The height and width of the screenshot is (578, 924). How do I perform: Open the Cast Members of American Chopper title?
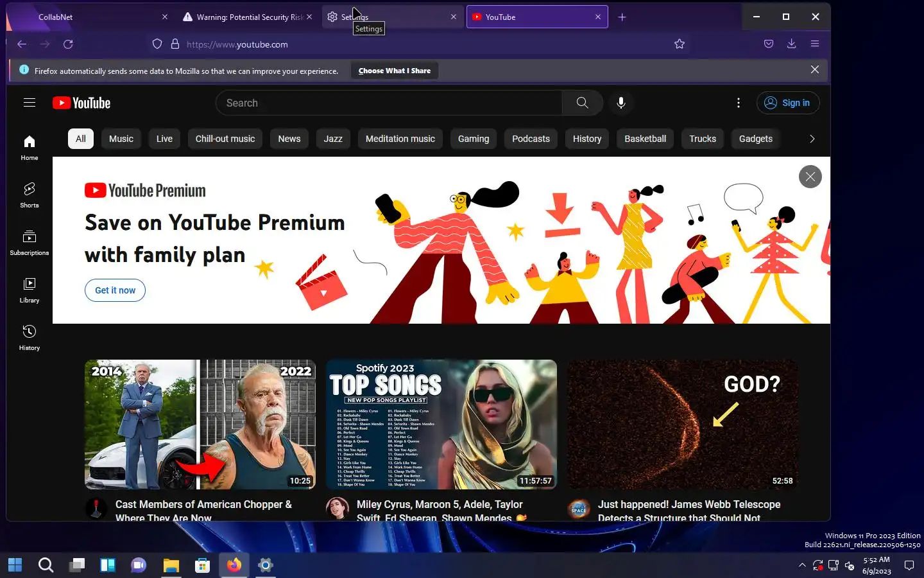point(203,511)
